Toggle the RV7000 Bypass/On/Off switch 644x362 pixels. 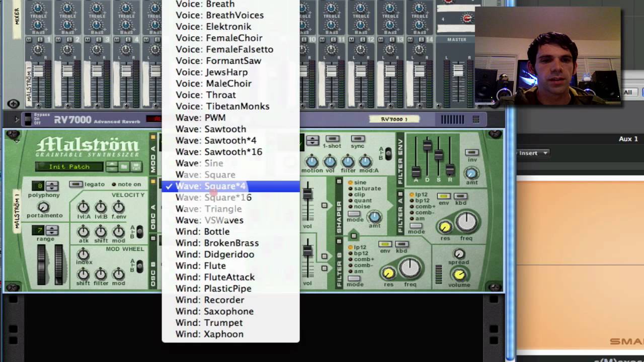click(x=28, y=119)
